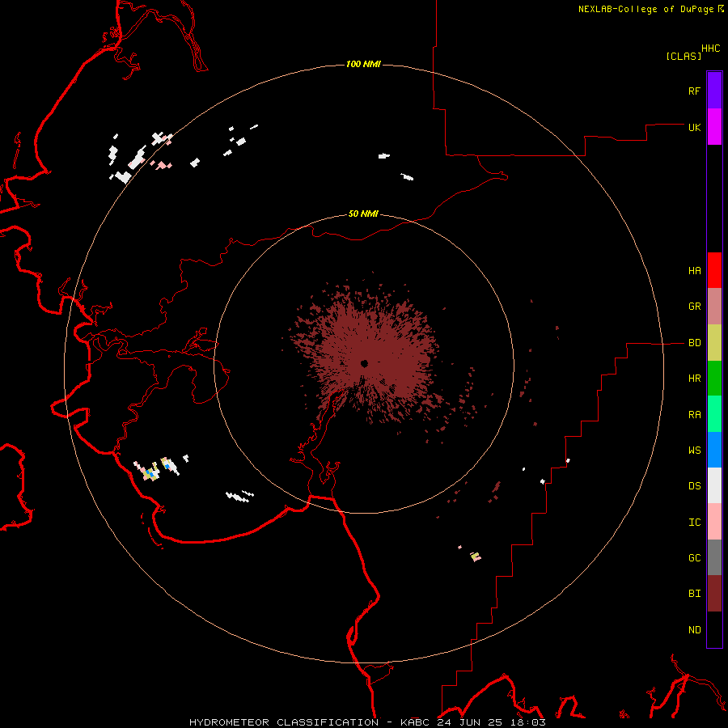The image size is (728, 728).
Task: Click the radar site center dot
Action: point(365,363)
